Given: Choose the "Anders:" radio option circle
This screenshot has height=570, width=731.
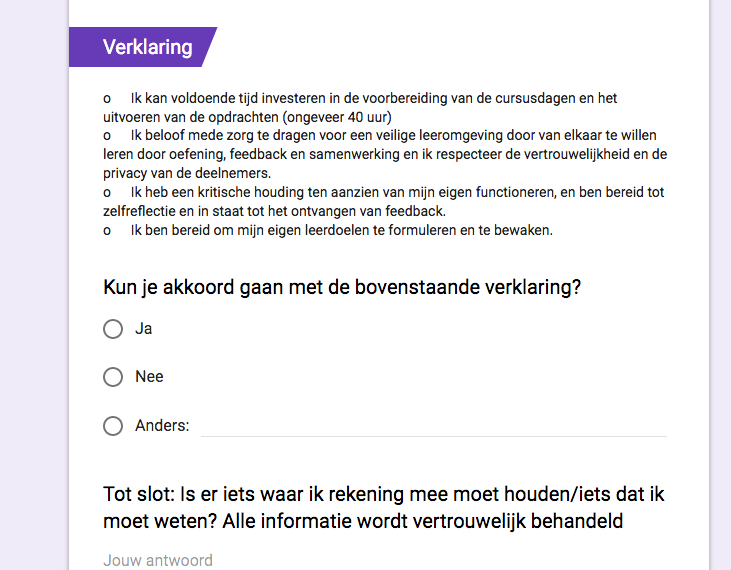Looking at the screenshot, I should click(x=113, y=426).
